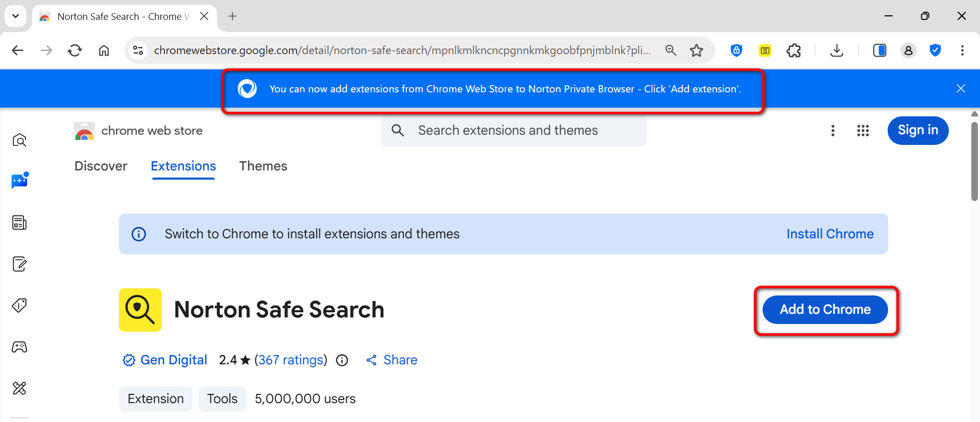The image size is (980, 422).
Task: Open the sidebar chat bubble icon
Action: 19,181
